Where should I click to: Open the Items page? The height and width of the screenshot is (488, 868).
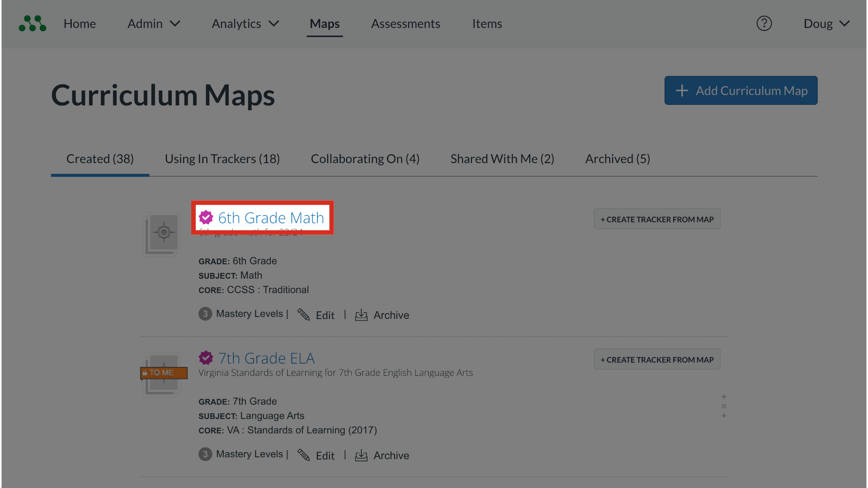click(x=487, y=23)
